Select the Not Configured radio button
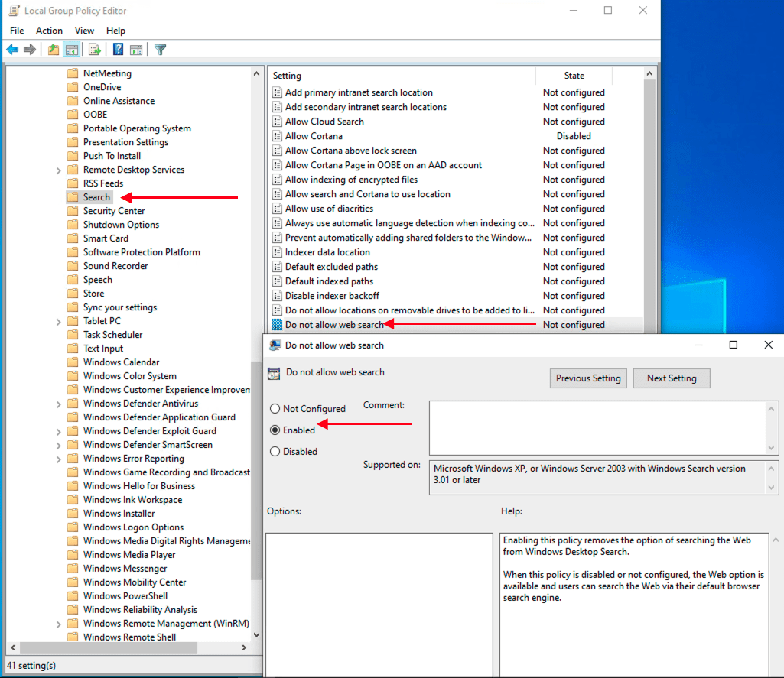 (275, 409)
